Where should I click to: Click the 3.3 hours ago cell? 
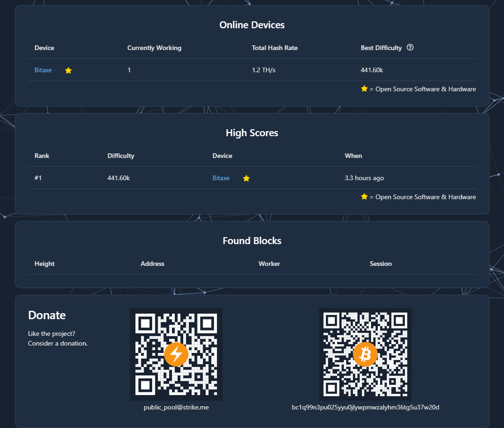tap(364, 178)
